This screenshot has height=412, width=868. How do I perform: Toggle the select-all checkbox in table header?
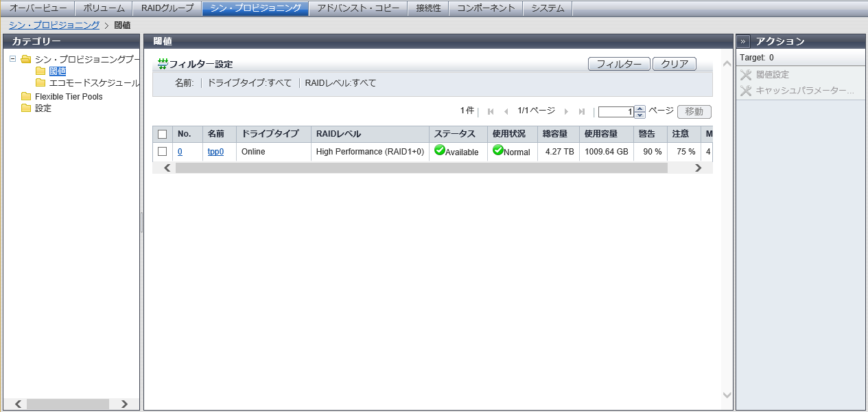pyautogui.click(x=163, y=134)
